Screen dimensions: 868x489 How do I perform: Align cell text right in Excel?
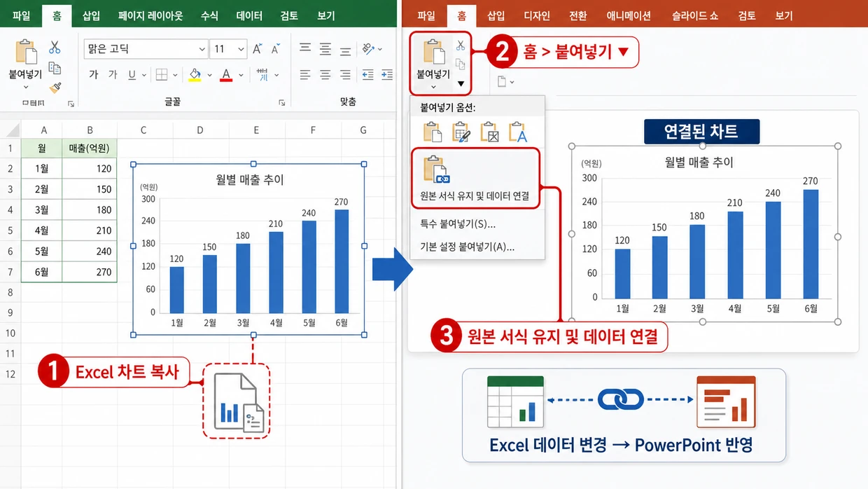pyautogui.click(x=345, y=75)
